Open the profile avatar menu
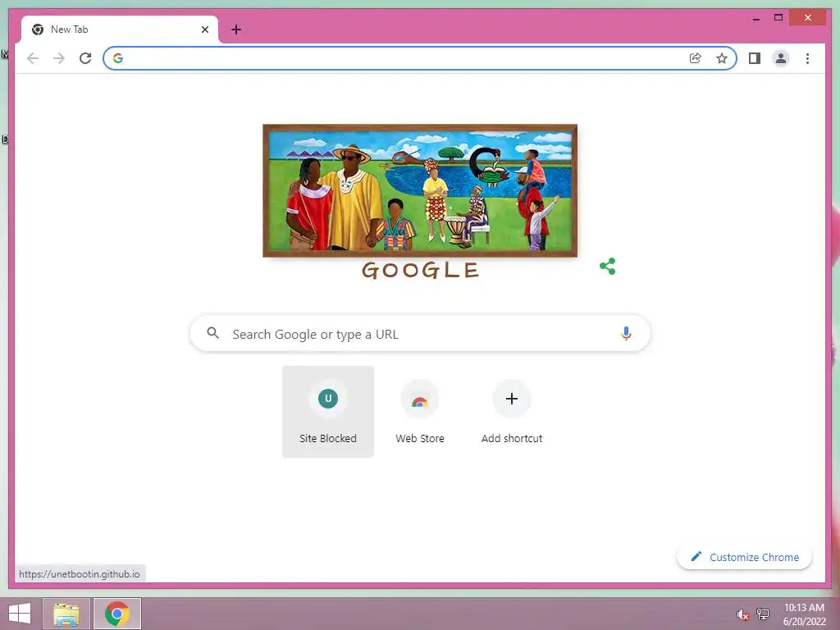 pos(781,58)
